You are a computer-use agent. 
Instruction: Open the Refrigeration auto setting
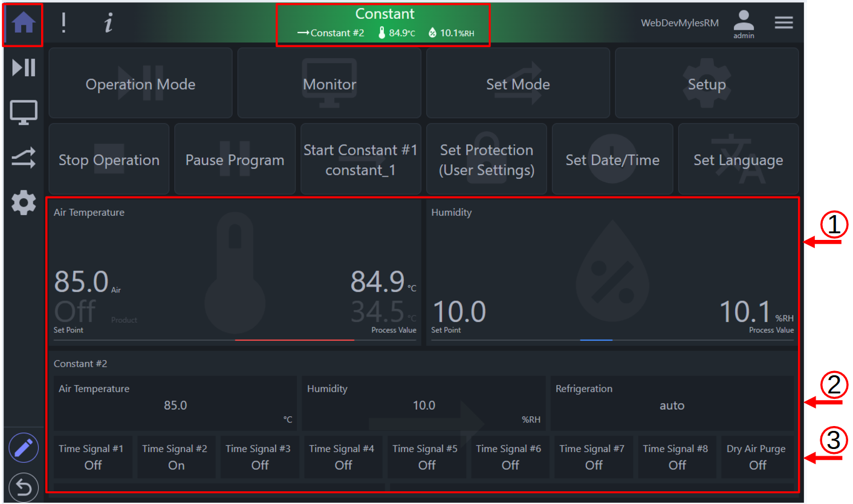click(x=672, y=403)
